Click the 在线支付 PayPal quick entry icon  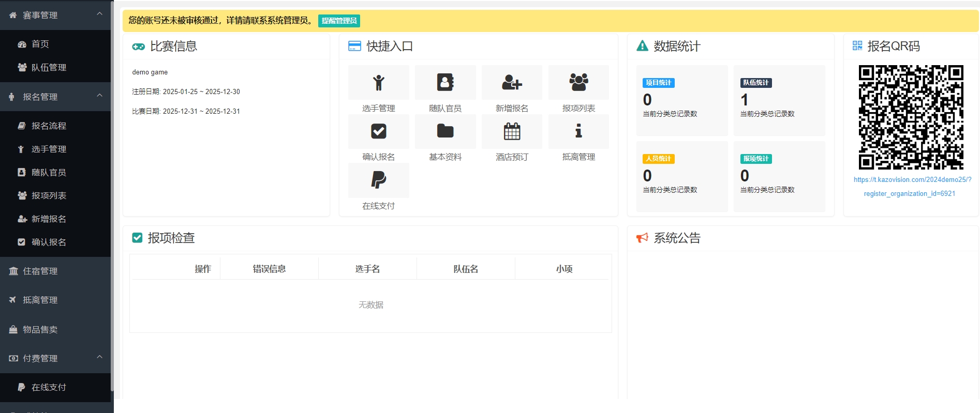(x=378, y=180)
